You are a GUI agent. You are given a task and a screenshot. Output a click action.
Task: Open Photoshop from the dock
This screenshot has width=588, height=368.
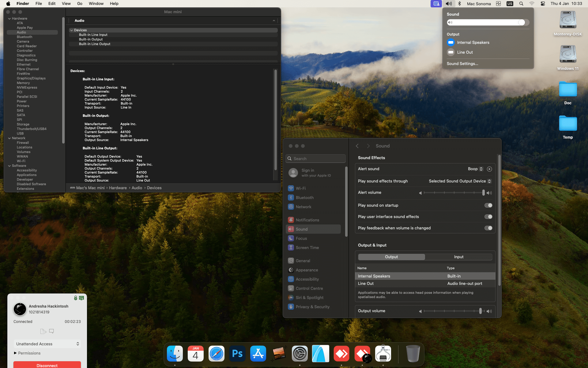pyautogui.click(x=237, y=354)
